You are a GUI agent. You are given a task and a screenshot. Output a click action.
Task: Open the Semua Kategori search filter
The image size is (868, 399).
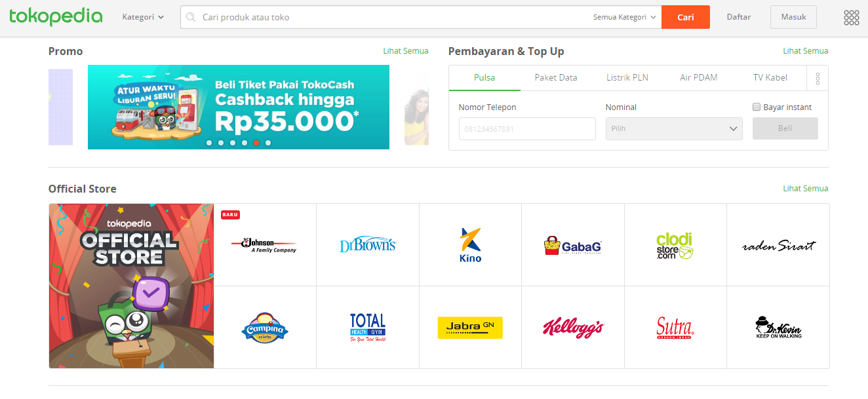coord(624,17)
